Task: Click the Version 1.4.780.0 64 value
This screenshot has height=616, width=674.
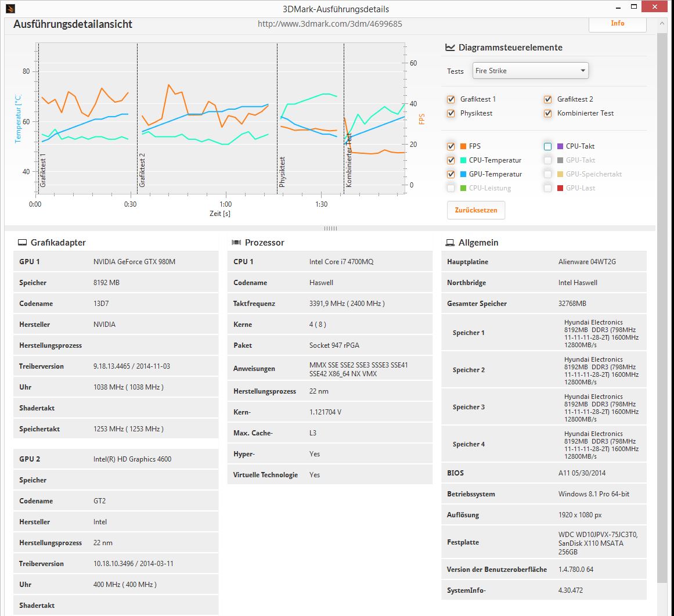Action: 575,569
